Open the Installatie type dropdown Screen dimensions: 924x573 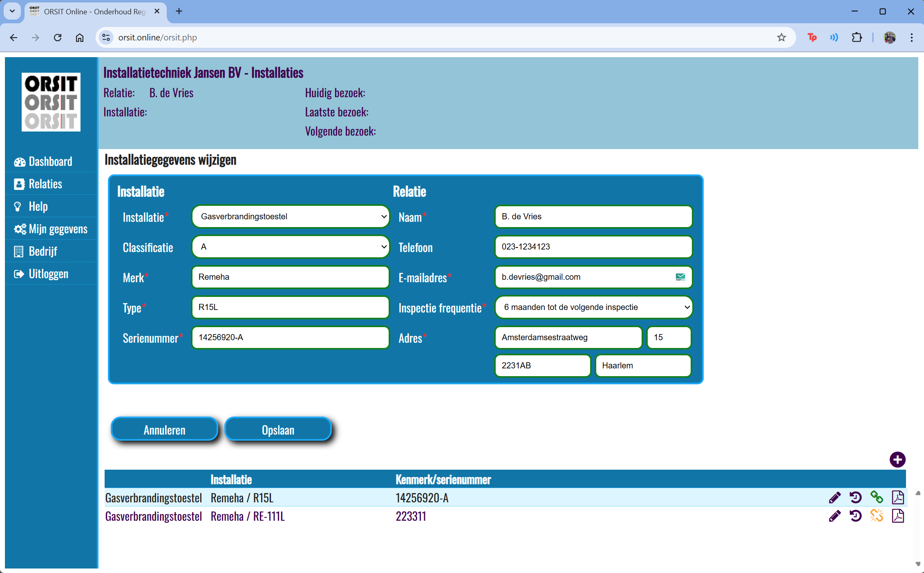coord(291,216)
